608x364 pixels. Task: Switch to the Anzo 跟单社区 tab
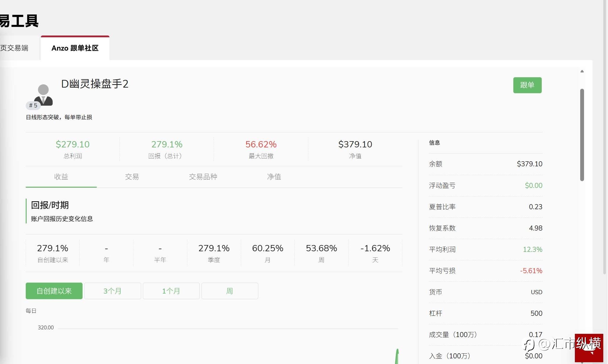coord(75,48)
